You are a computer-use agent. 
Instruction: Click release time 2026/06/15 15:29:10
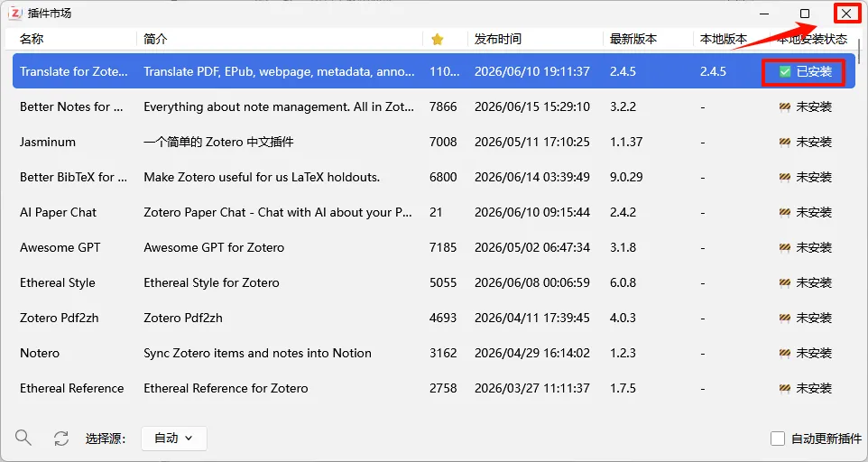pyautogui.click(x=532, y=106)
